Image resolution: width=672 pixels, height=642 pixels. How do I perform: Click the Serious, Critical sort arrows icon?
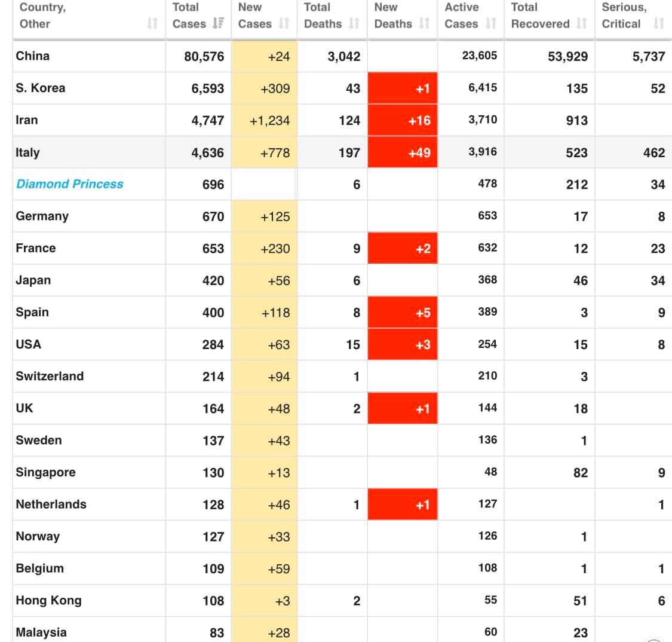click(659, 23)
